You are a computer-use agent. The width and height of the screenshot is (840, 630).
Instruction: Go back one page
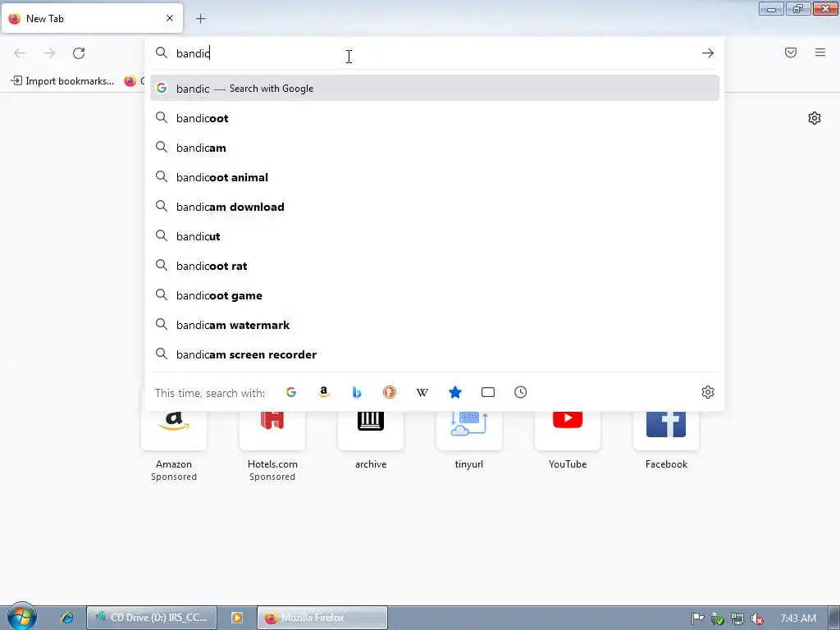click(x=20, y=53)
